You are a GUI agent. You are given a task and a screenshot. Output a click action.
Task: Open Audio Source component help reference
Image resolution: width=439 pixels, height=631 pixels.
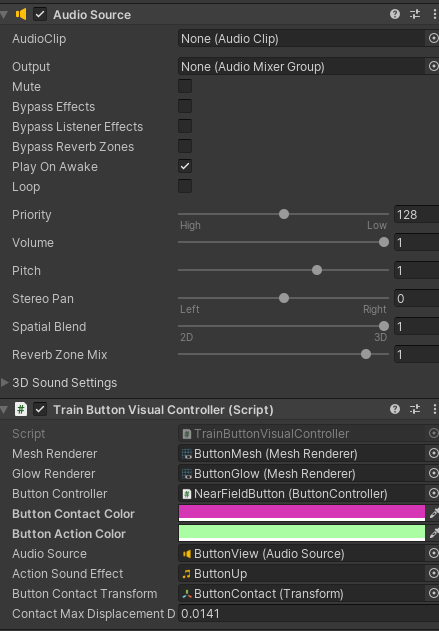point(395,14)
